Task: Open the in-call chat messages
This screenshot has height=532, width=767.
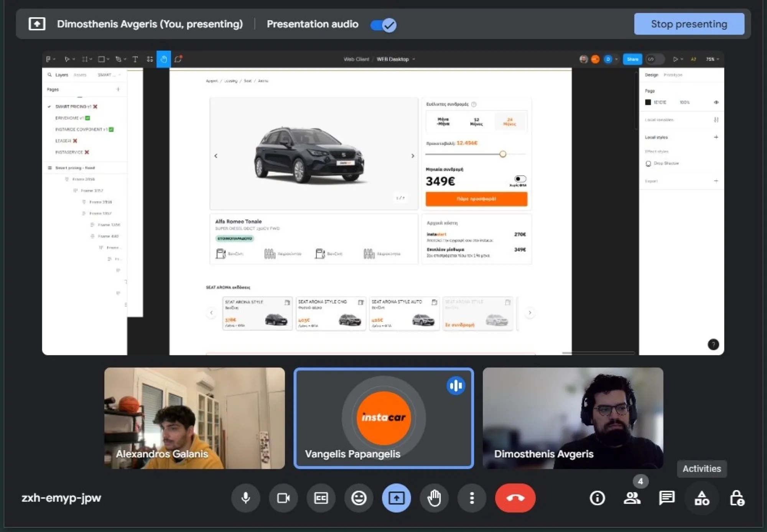Action: 667,498
